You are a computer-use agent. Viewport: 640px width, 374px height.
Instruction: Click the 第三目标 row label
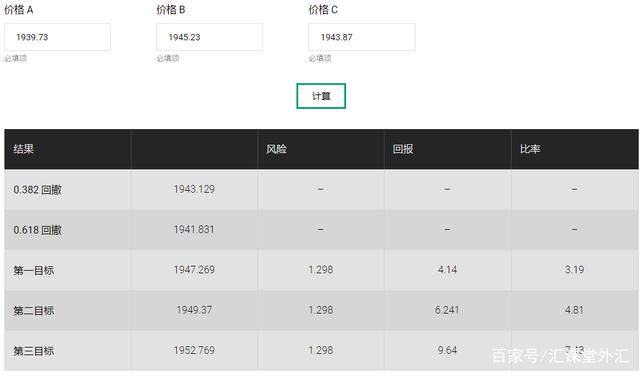point(33,351)
